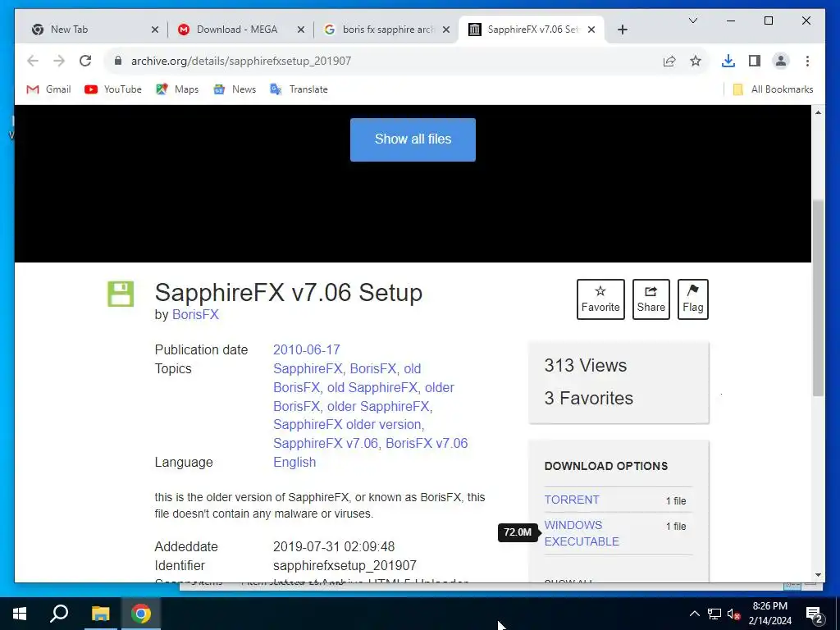
Task: Open Windows taskbar search
Action: 59,614
